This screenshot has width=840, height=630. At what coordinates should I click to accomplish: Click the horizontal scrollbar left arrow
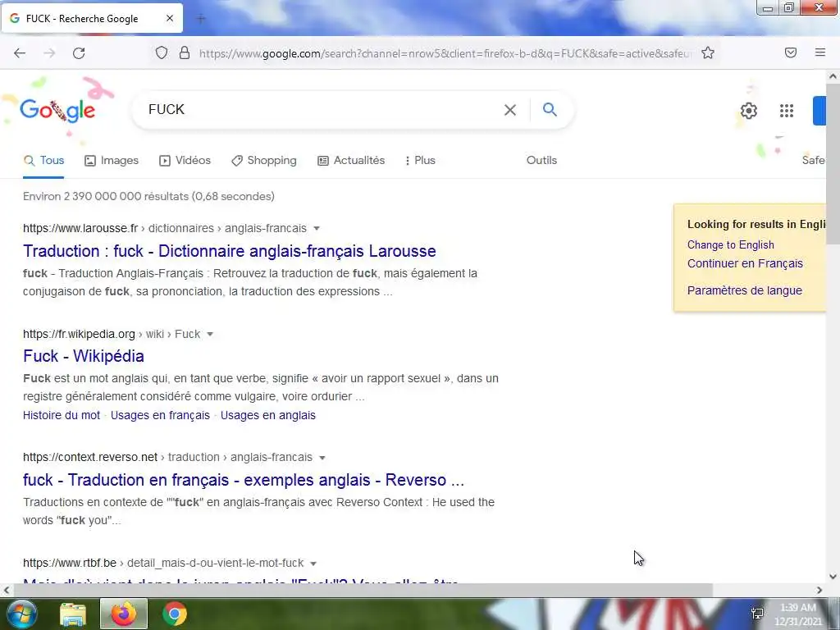(x=6, y=591)
